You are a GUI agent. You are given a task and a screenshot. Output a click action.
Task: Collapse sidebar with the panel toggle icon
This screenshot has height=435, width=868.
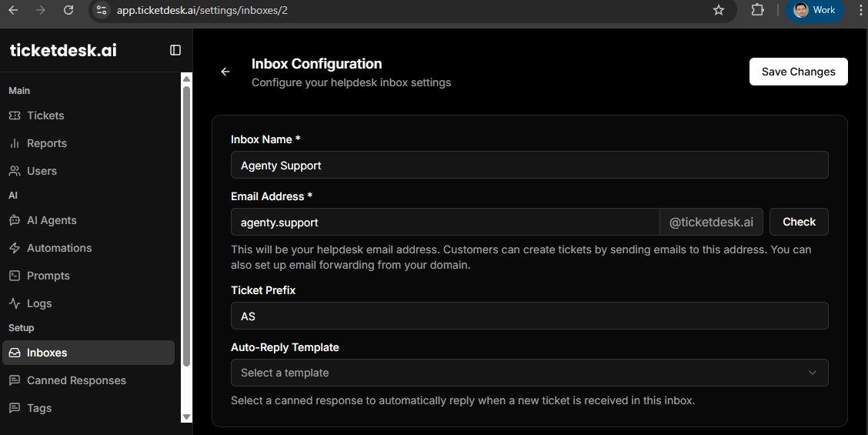175,50
